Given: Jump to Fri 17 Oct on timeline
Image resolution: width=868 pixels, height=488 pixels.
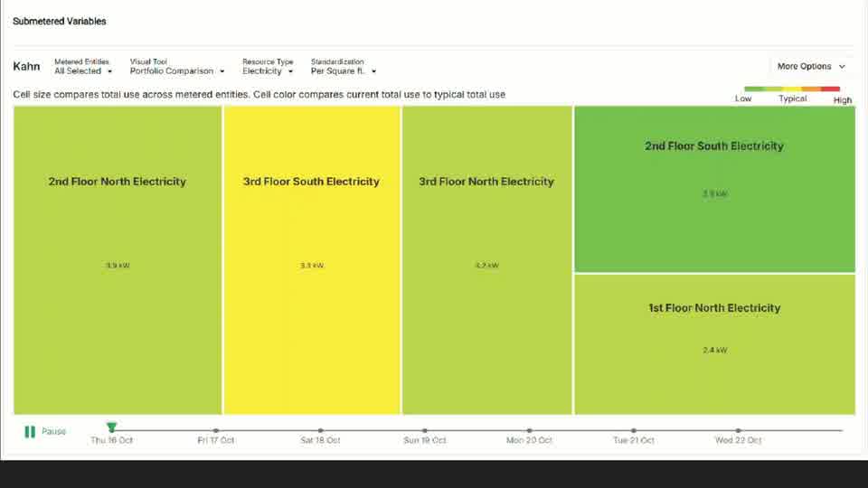Looking at the screenshot, I should coord(216,430).
